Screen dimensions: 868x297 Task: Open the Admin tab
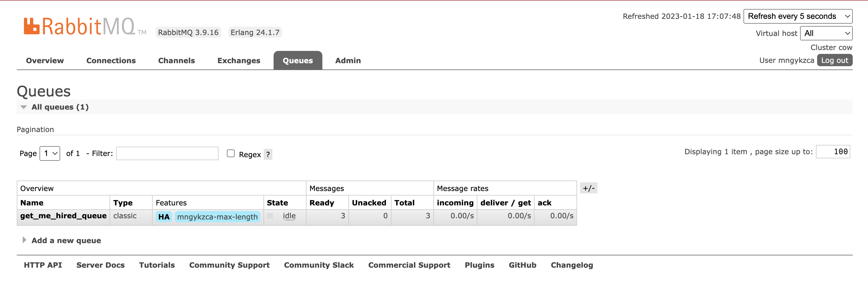pos(348,61)
